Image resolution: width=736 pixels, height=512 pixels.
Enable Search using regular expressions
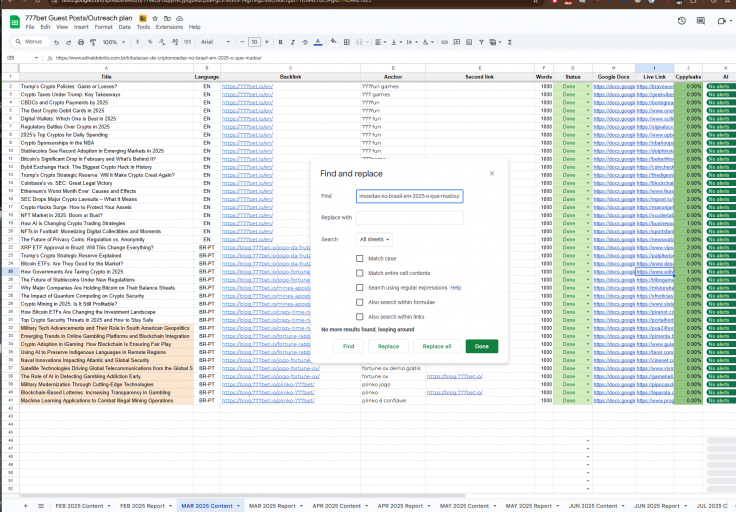[x=360, y=288]
